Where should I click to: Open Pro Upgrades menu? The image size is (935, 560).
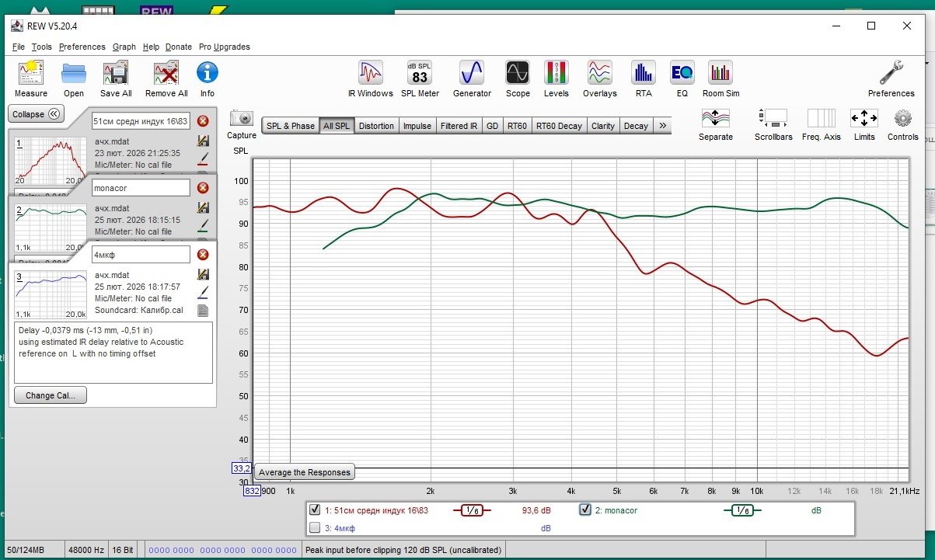225,47
